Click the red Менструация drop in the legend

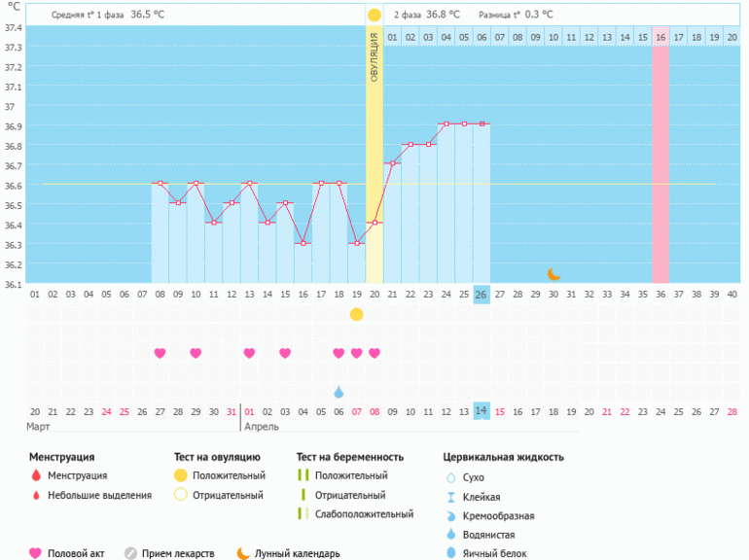(36, 476)
